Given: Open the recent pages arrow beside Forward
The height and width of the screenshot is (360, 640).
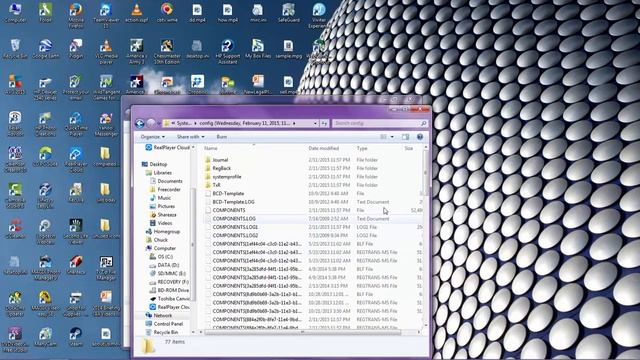Looking at the screenshot, I should click(x=159, y=123).
